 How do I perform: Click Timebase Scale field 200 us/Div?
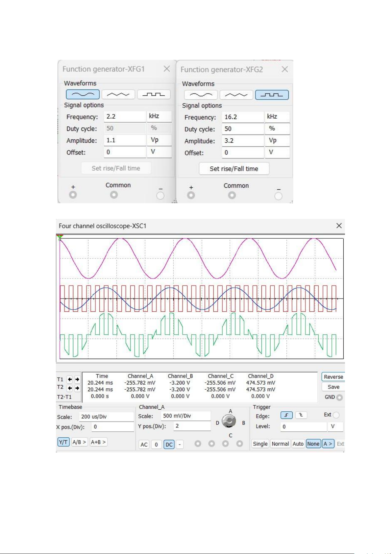(x=107, y=417)
